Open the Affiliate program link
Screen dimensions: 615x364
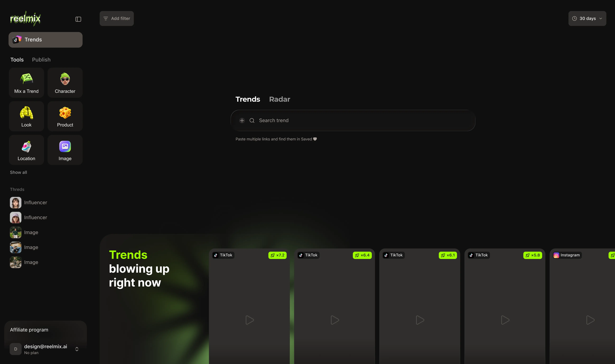(29, 330)
